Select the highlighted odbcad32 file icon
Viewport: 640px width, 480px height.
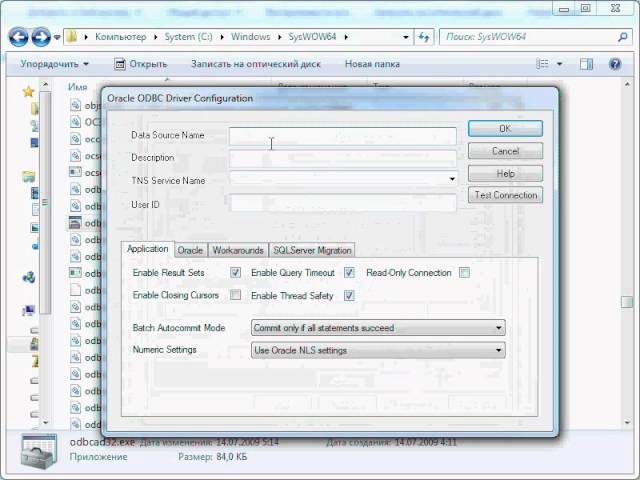[x=75, y=222]
